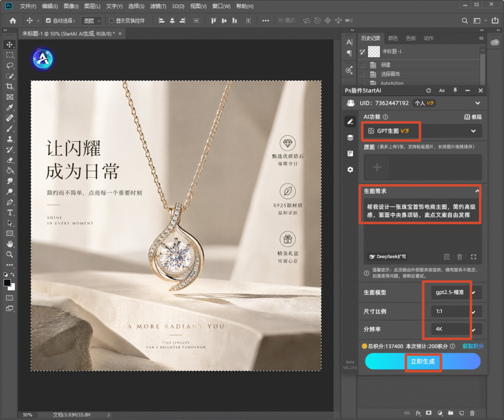
Task: Add a source image with plus button
Action: click(x=377, y=167)
